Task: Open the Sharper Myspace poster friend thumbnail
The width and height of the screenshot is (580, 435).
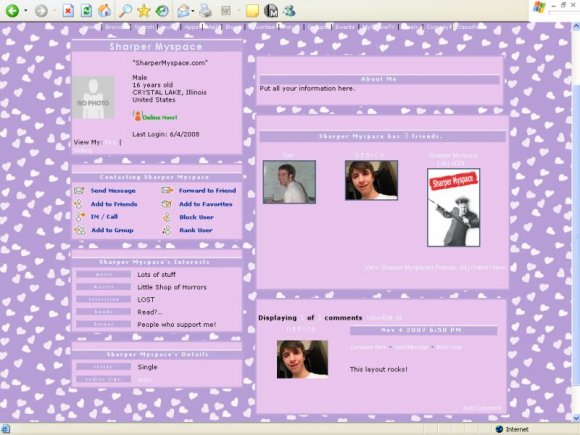Action: coord(453,208)
